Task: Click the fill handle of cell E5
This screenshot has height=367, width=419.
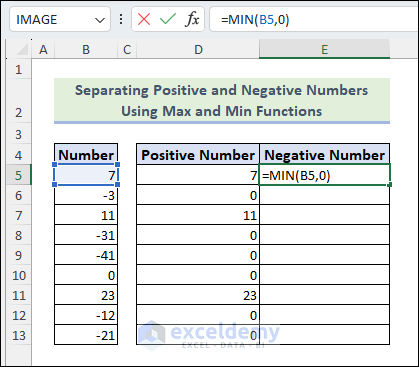Action: coord(390,185)
